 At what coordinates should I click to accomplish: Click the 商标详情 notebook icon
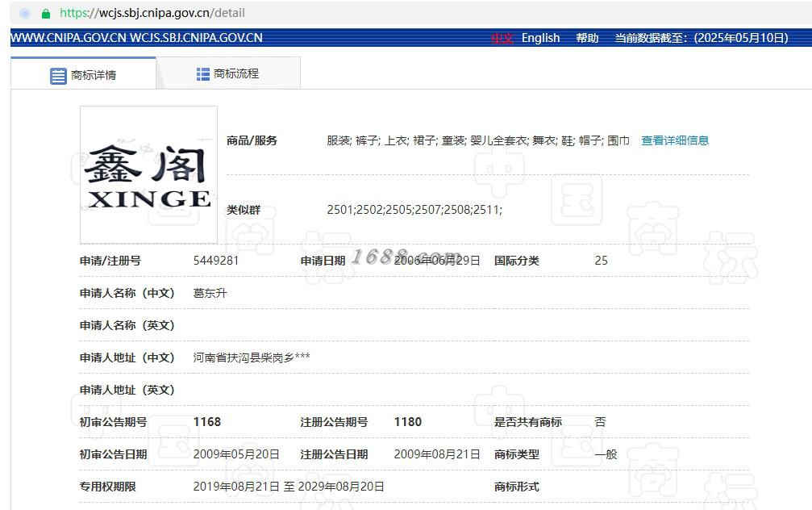click(58, 76)
